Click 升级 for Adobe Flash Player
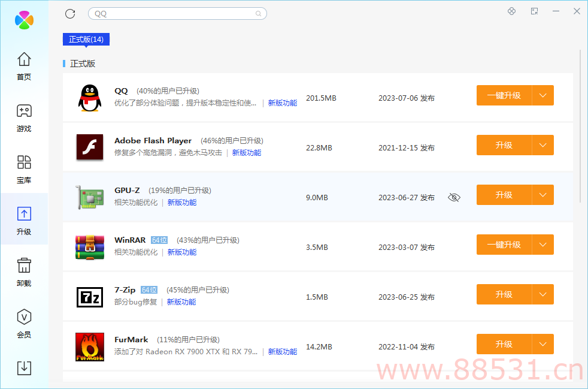The width and height of the screenshot is (588, 389). (504, 145)
